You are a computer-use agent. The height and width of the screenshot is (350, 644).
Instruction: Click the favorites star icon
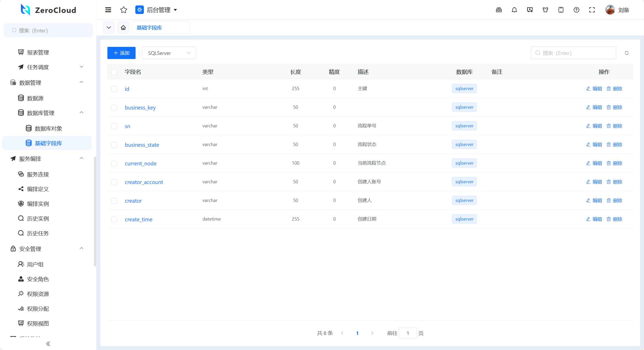(x=124, y=10)
